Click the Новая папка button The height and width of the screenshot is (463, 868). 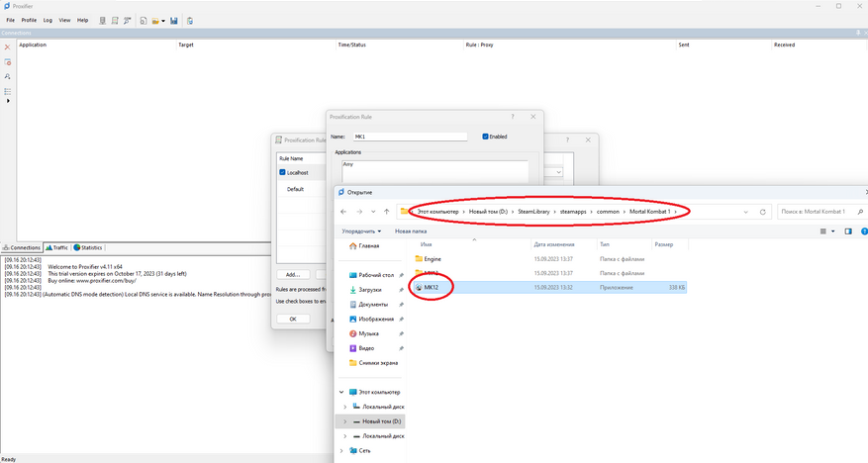pos(411,231)
